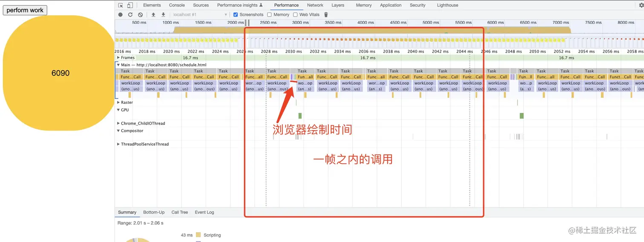Load a profile using the upload arrow
Viewport: 644px width, 242px height.
click(x=153, y=14)
